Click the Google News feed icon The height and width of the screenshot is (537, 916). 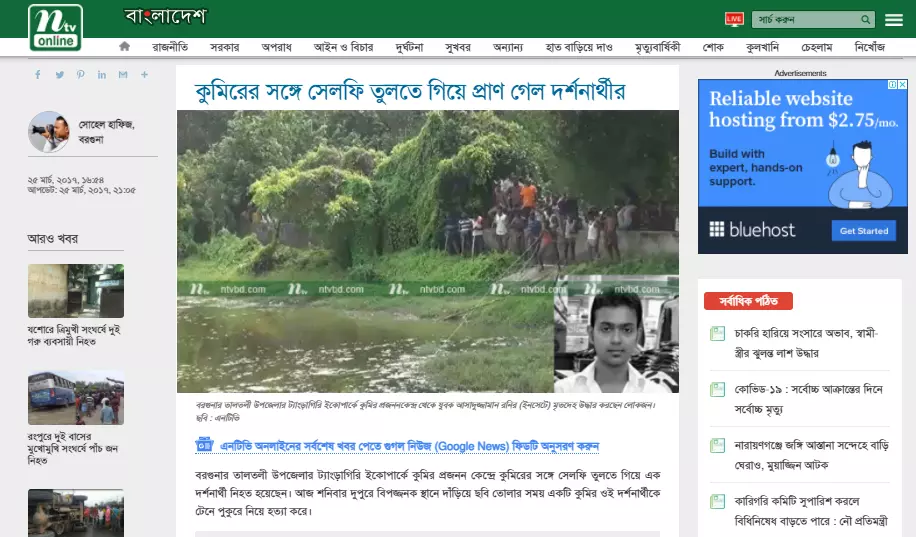[x=204, y=445]
